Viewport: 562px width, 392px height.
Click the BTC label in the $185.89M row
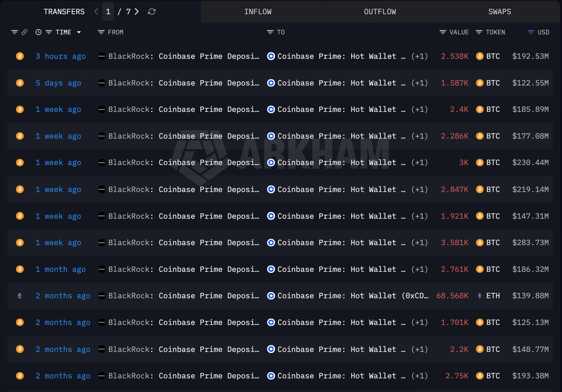tap(493, 109)
